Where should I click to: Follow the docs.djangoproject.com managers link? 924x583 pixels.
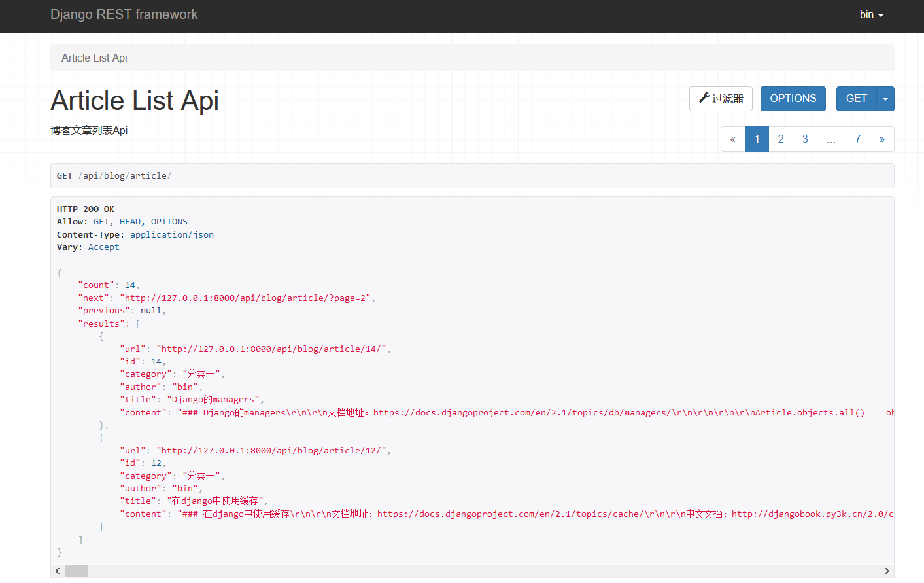pyautogui.click(x=522, y=412)
